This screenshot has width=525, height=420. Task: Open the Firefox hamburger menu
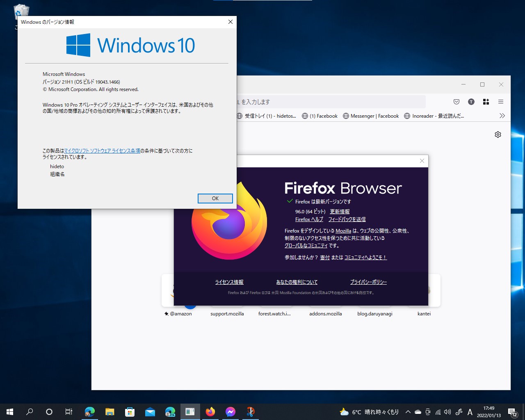[501, 102]
